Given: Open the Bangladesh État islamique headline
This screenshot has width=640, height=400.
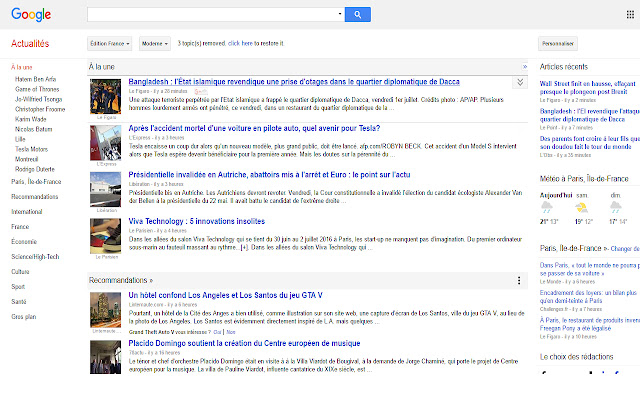Looking at the screenshot, I should point(294,82).
